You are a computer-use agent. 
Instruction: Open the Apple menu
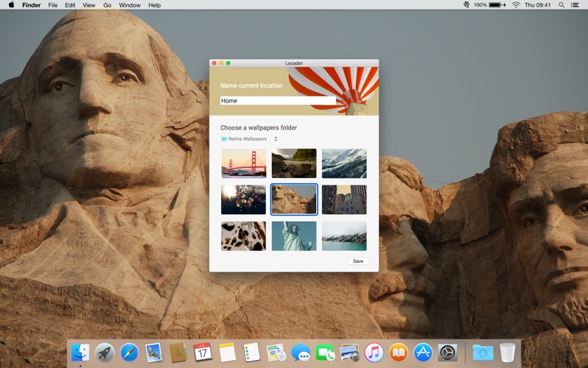11,5
